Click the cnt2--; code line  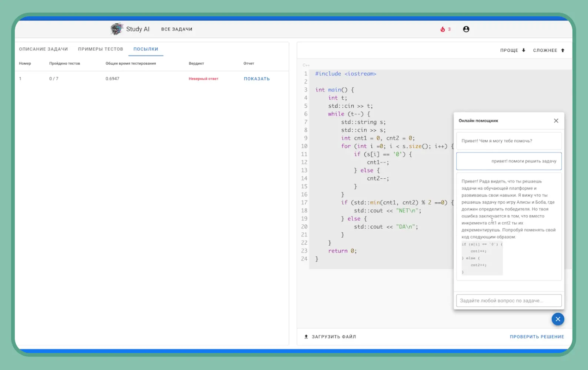(378, 178)
